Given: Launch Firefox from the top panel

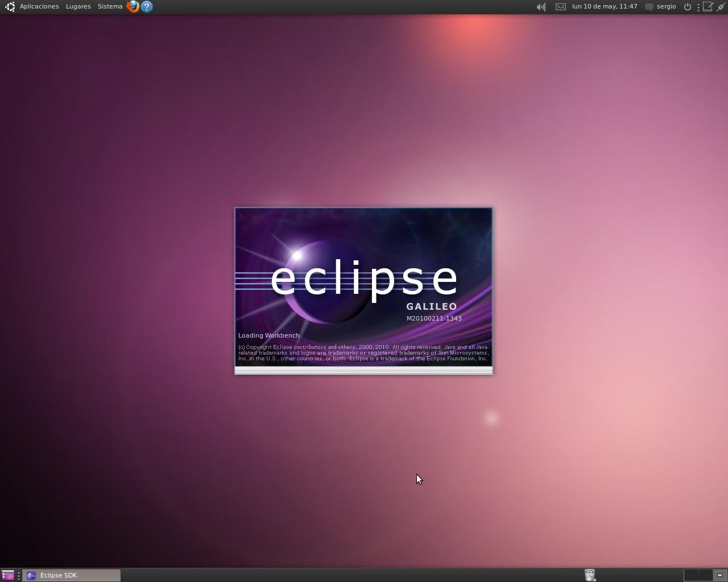Looking at the screenshot, I should [x=133, y=7].
